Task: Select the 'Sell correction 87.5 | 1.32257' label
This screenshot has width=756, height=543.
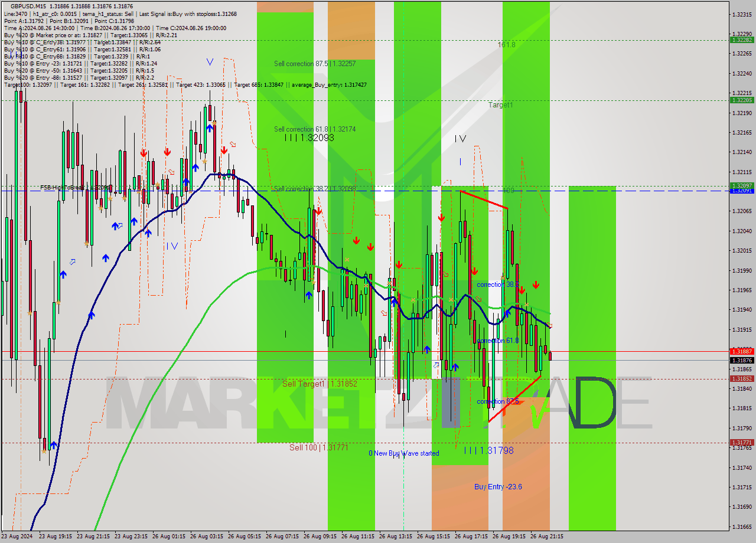Action: click(315, 63)
